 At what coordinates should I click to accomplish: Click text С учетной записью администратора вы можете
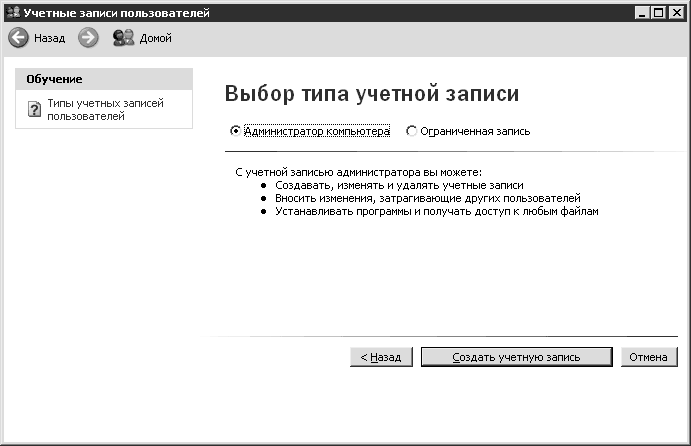click(x=358, y=172)
